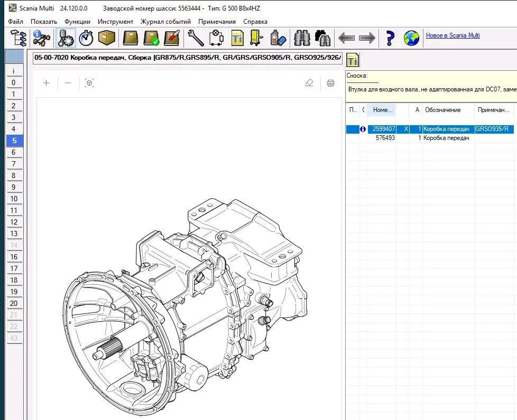517x420 pixels.
Task: Click the chassis information icon with blue info badge
Action: tap(42, 38)
